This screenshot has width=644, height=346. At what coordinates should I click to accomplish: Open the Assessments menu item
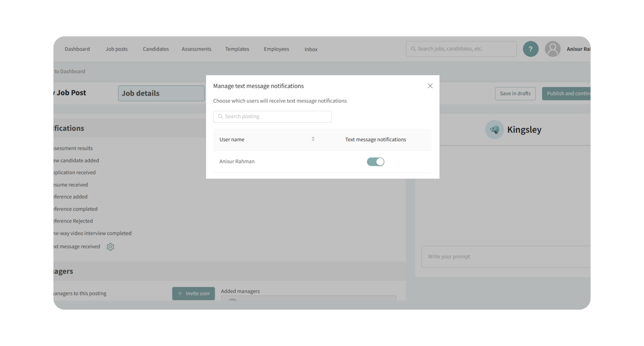196,49
